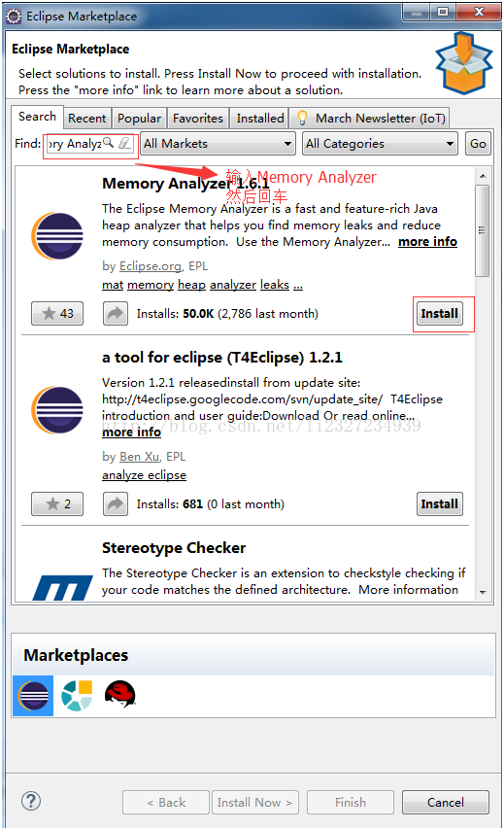Open help via the question mark icon
504x830 pixels.
(x=31, y=801)
